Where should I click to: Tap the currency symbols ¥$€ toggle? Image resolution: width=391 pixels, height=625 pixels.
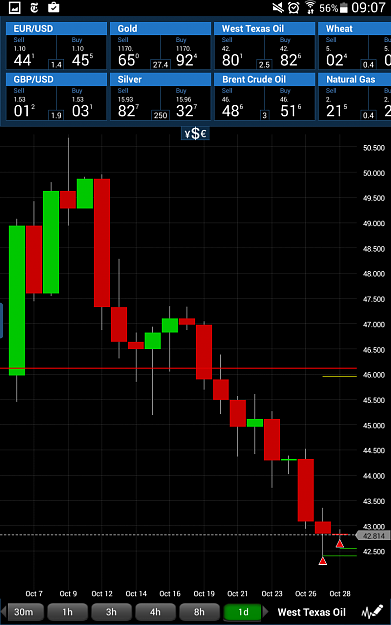coord(195,134)
